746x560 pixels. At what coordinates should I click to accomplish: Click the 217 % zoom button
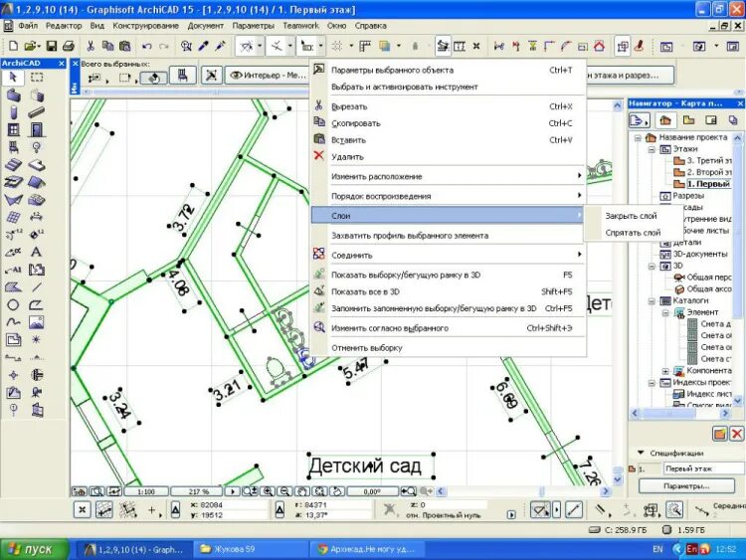(x=198, y=491)
